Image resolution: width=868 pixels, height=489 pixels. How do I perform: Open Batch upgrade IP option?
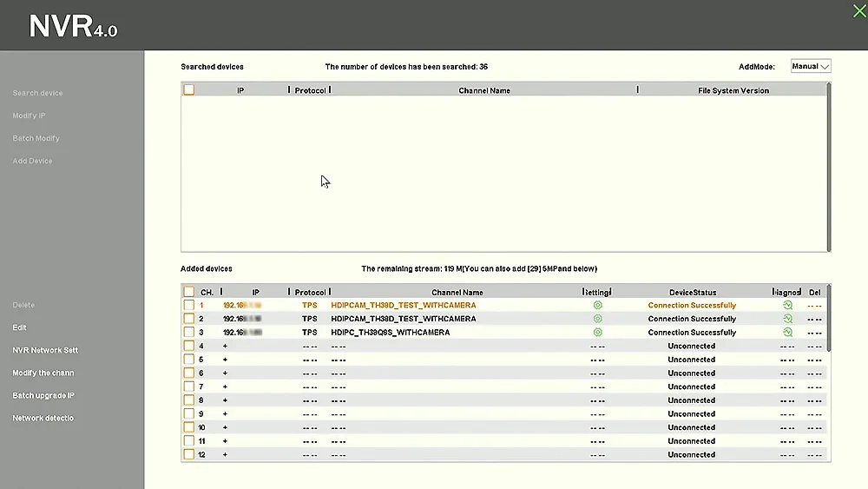[x=43, y=396]
